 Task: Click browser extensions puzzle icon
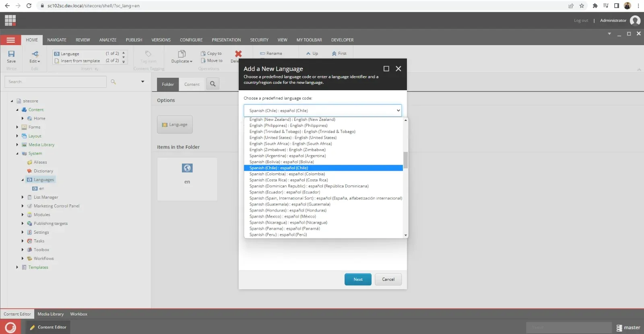click(x=595, y=6)
